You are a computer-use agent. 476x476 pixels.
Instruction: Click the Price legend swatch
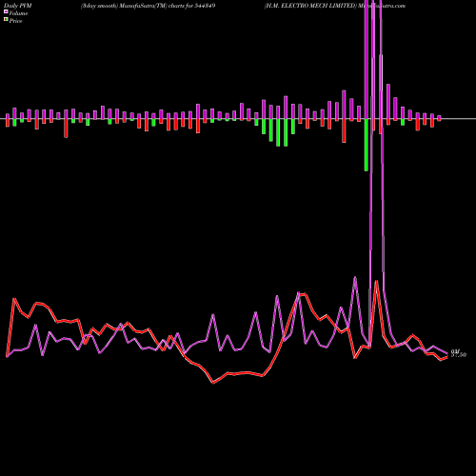click(6, 20)
